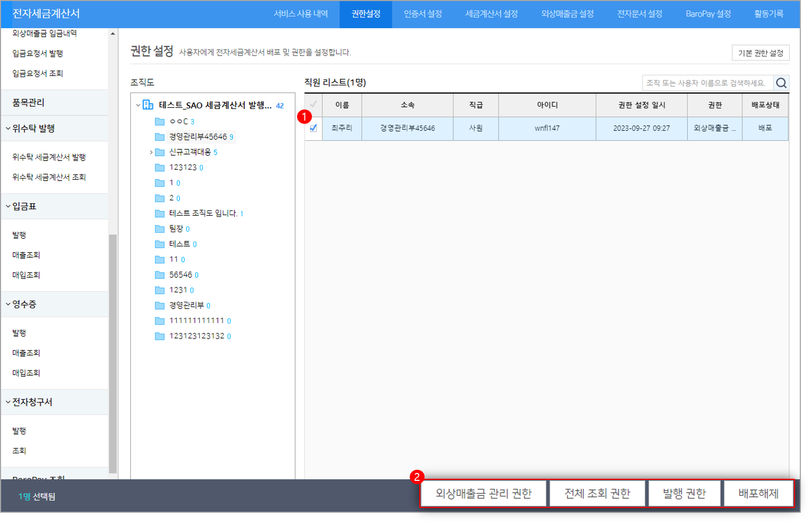Click the 권한 설정 일시 column header

(x=641, y=105)
